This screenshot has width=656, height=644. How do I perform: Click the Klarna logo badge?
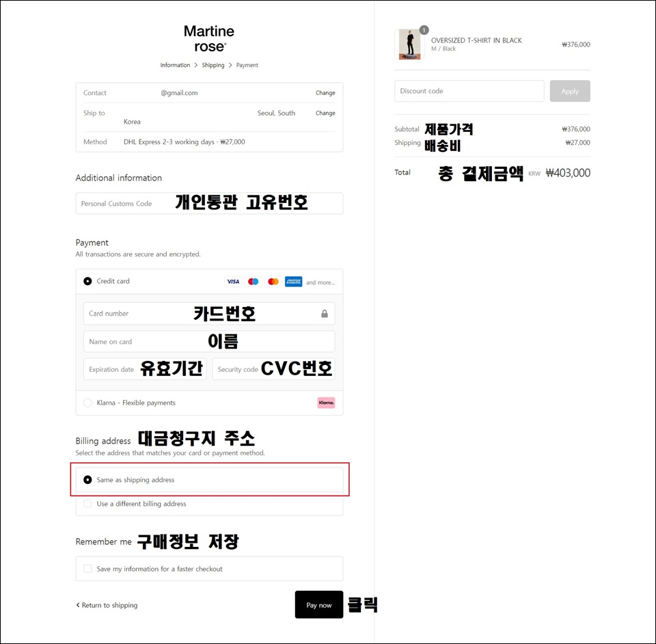[x=326, y=403]
